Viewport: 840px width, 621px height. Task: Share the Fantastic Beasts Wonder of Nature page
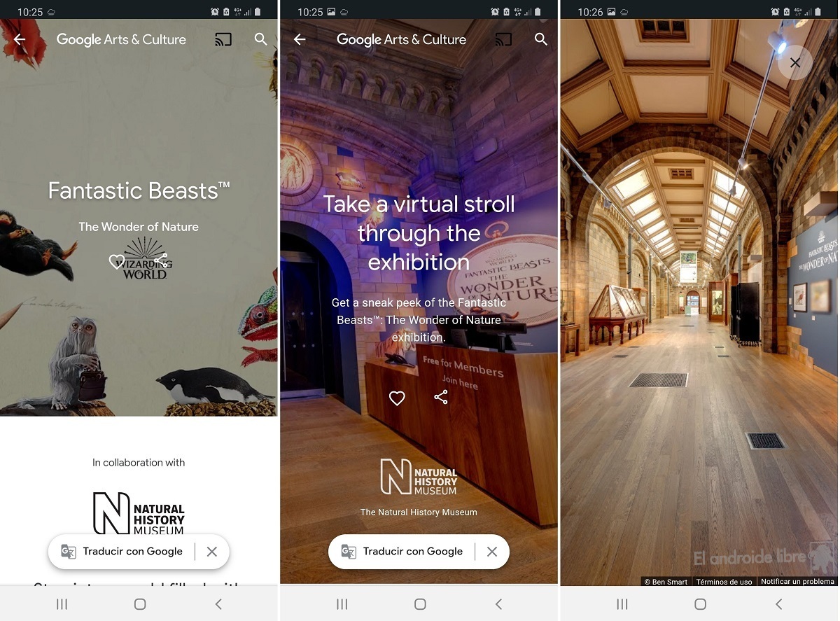click(x=162, y=260)
